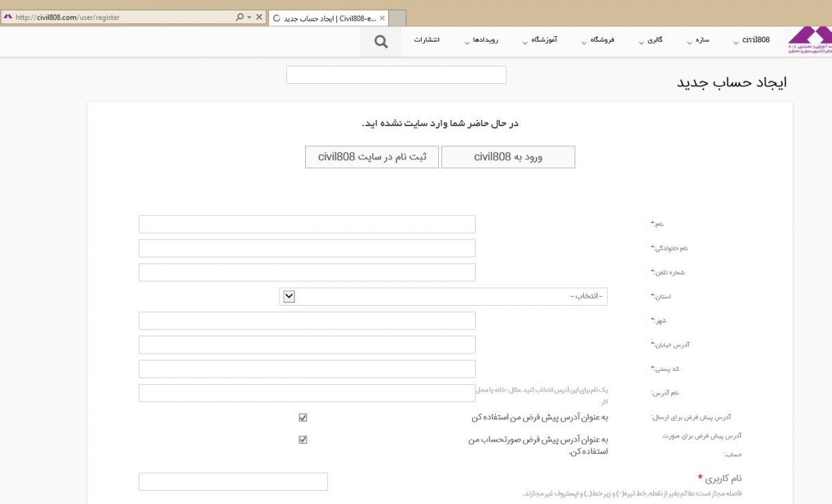The height and width of the screenshot is (504, 832).
Task: Click the Civil808 logo
Action: (810, 40)
